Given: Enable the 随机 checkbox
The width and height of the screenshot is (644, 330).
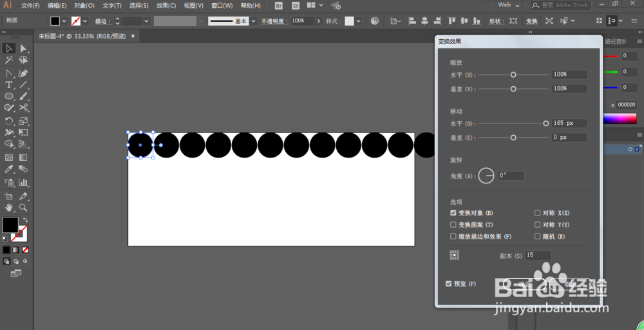Looking at the screenshot, I should click(x=537, y=237).
